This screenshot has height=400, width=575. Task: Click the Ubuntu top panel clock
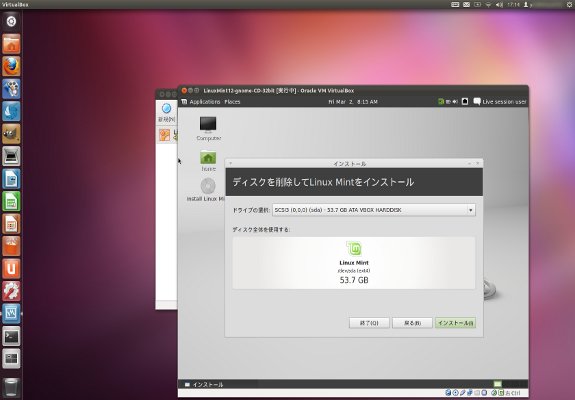(513, 5)
